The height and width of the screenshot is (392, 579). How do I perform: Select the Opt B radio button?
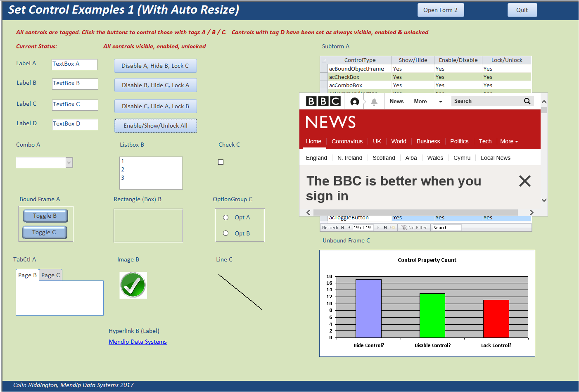[x=226, y=233]
